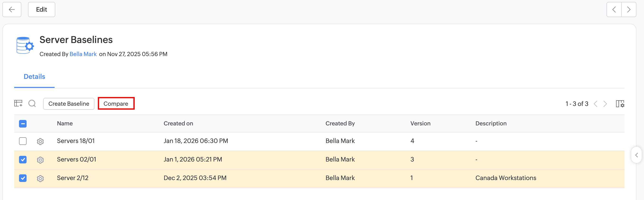Open gear menu for Servers 02/01
The width and height of the screenshot is (644, 200).
click(40, 160)
